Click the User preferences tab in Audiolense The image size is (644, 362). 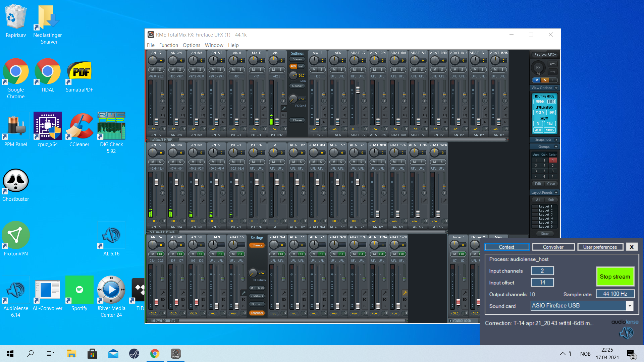coord(600,247)
